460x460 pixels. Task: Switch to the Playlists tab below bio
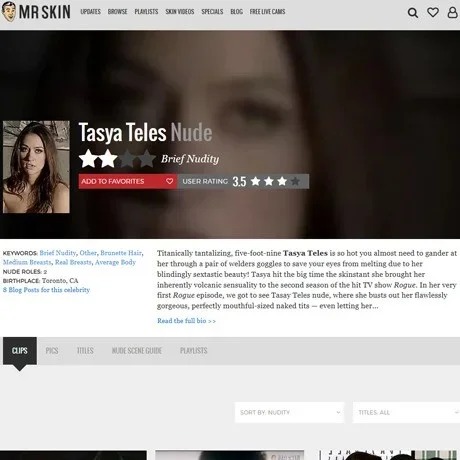tap(194, 351)
